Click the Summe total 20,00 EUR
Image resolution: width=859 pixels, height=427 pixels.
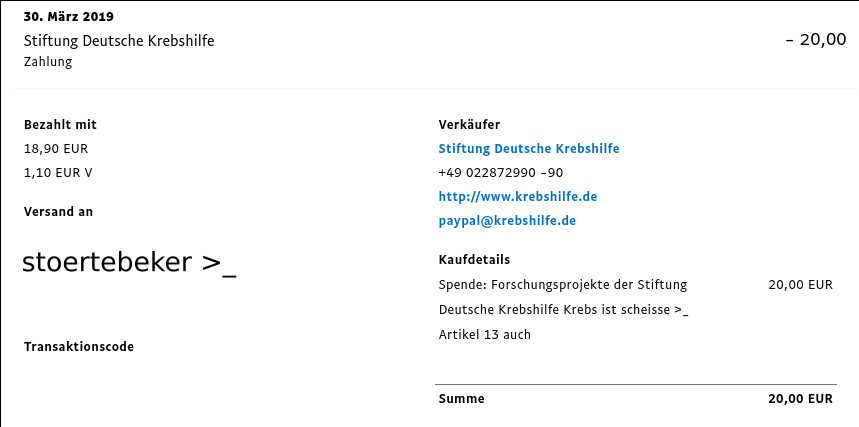pyautogui.click(x=800, y=398)
